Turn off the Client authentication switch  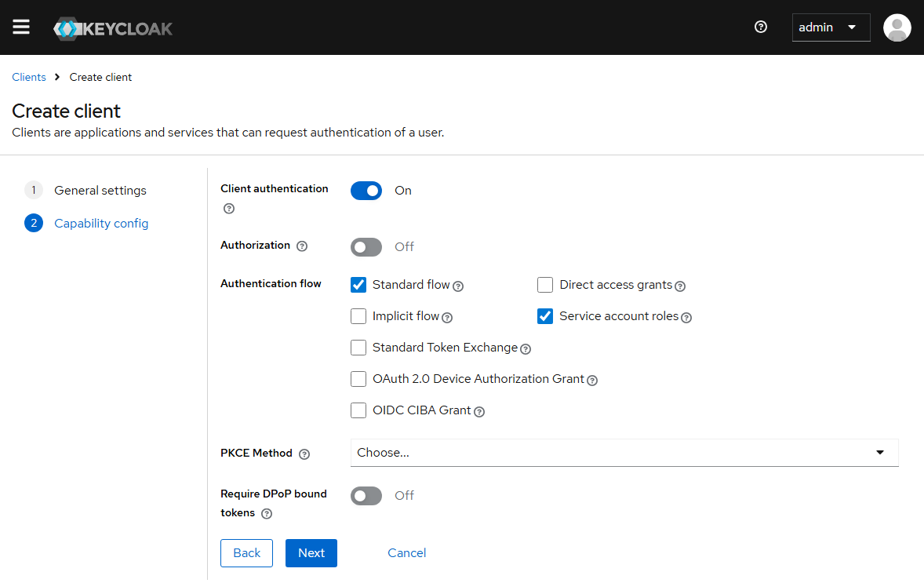(x=366, y=191)
